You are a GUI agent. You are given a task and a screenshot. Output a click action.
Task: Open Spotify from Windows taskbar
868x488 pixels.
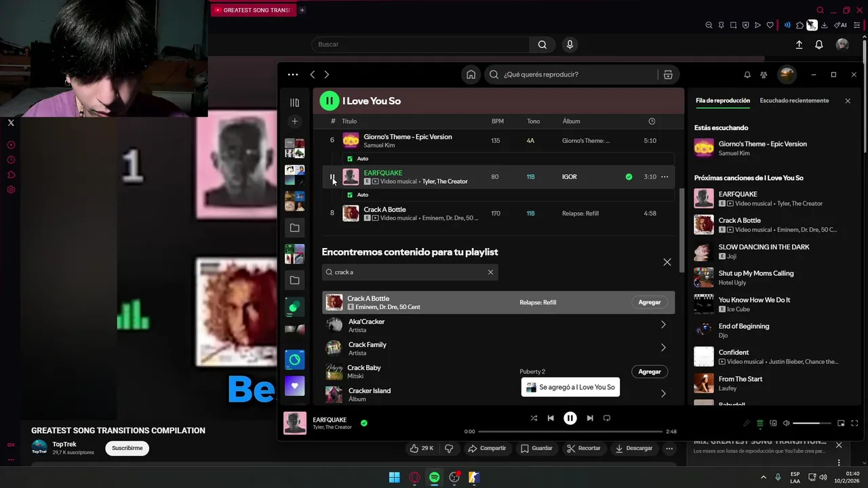435,478
